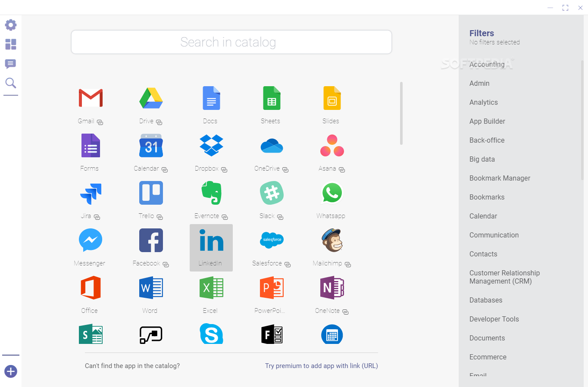
Task: Apply the Big data filter
Action: click(x=482, y=159)
